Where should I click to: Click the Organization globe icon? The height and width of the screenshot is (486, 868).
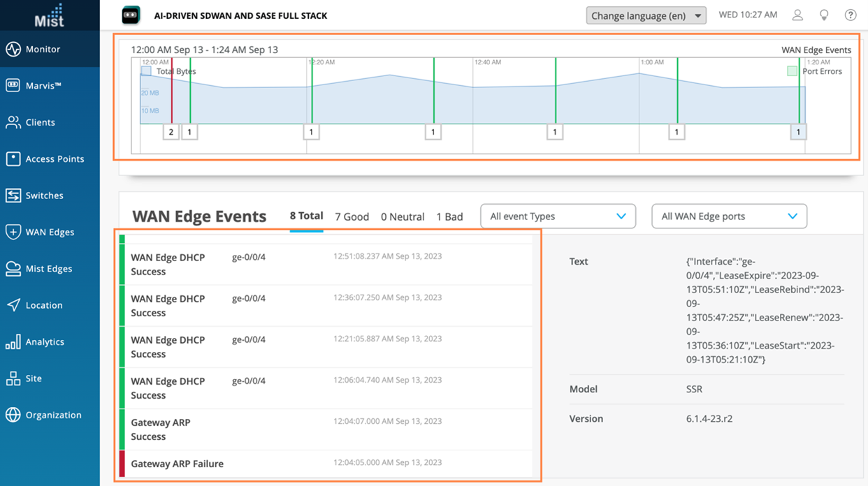pyautogui.click(x=13, y=415)
